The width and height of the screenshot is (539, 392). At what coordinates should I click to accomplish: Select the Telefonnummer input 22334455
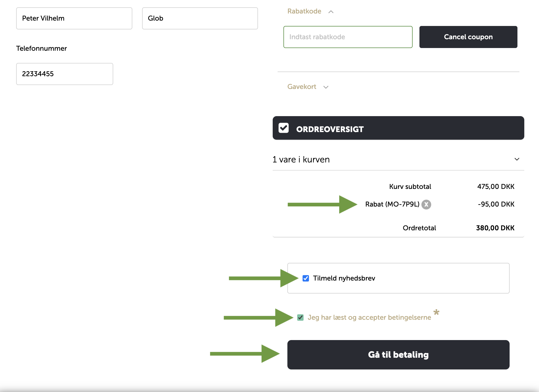pyautogui.click(x=64, y=74)
